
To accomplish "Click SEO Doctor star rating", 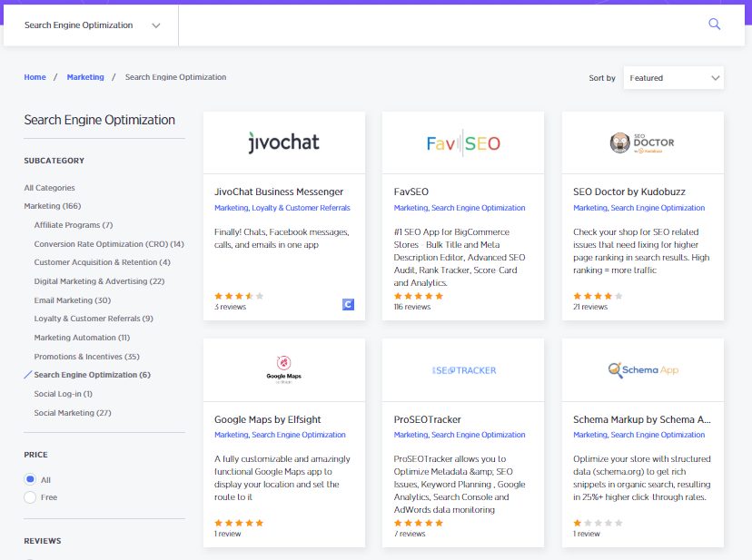I will (x=598, y=296).
